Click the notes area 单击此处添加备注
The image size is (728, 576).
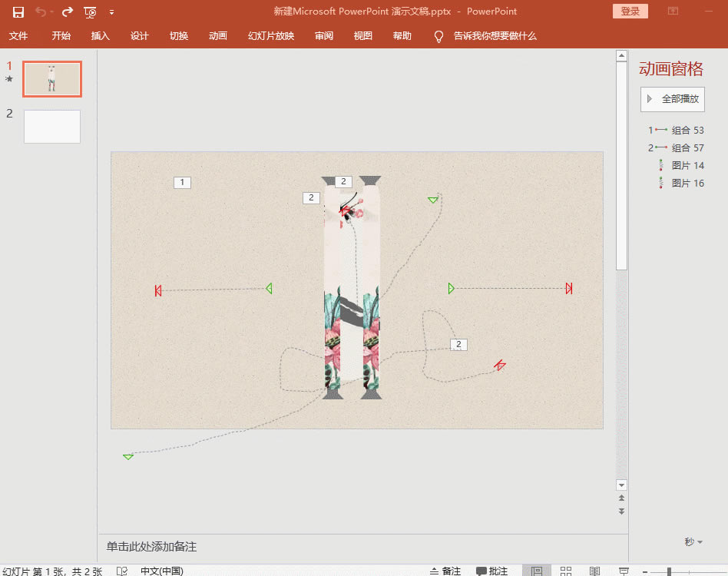coord(151,547)
